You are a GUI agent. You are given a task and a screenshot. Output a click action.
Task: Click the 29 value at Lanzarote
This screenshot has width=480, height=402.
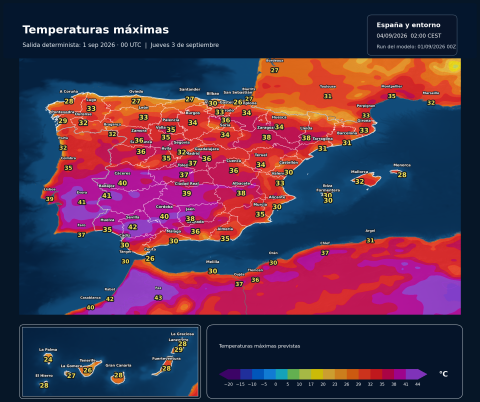click(179, 350)
